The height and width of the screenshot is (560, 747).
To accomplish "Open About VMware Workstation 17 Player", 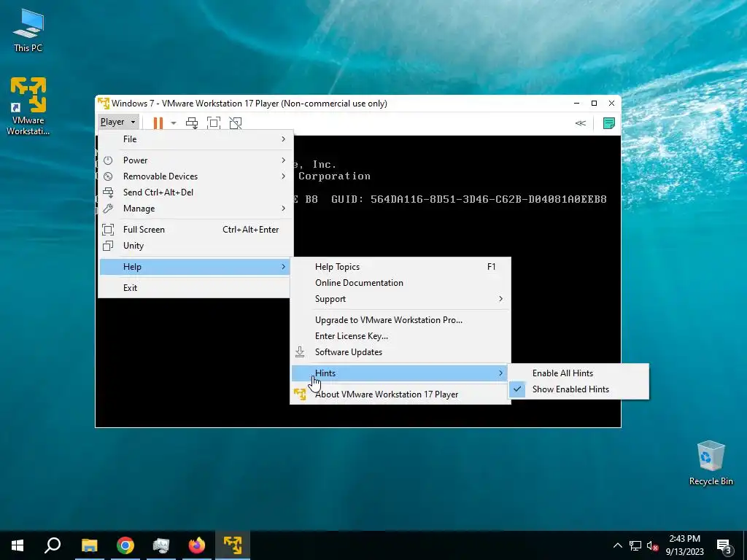I will [400, 394].
